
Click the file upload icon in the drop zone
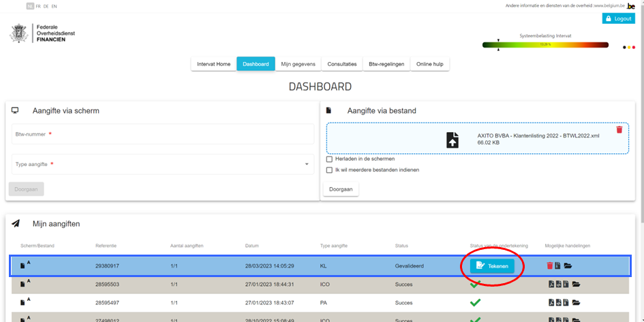pos(453,140)
